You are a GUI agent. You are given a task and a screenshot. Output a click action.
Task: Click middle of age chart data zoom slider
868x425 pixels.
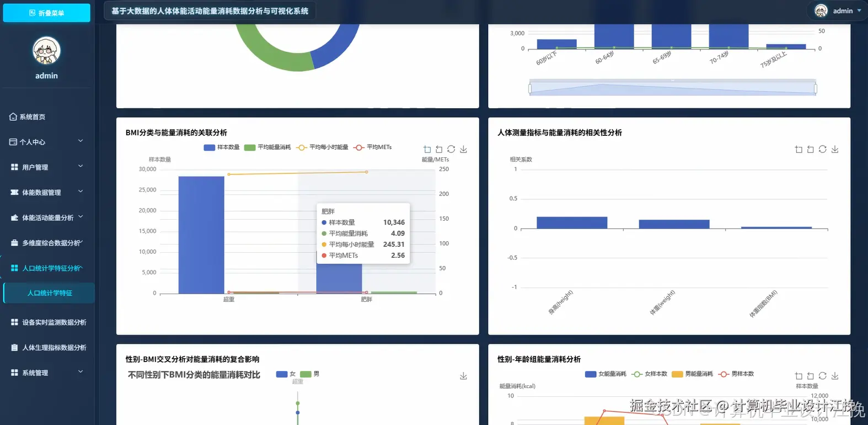[x=673, y=88]
